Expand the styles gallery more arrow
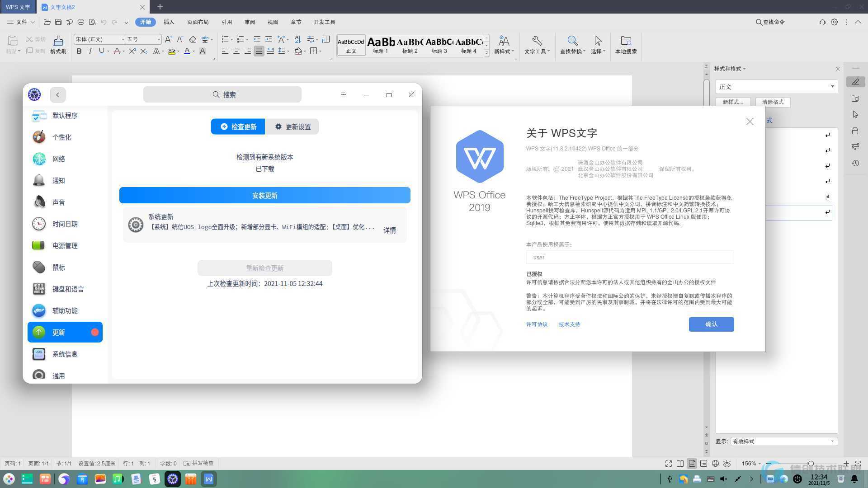 (x=486, y=53)
